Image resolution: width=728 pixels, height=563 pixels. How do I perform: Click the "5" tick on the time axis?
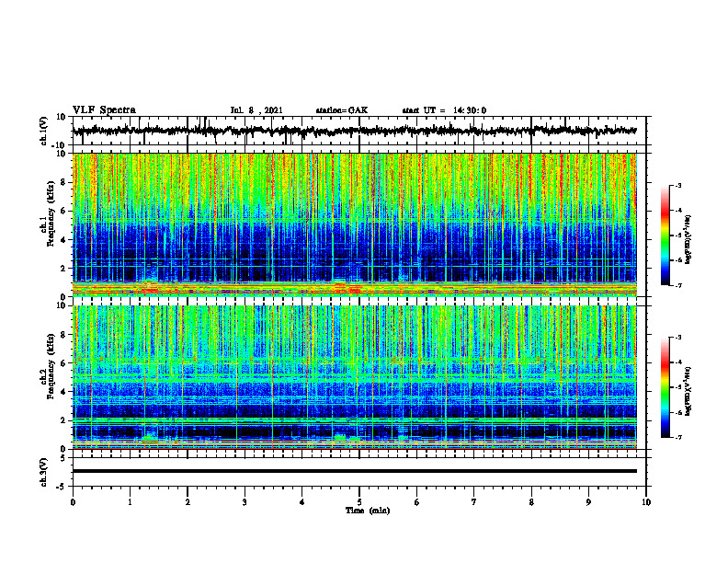pos(359,502)
